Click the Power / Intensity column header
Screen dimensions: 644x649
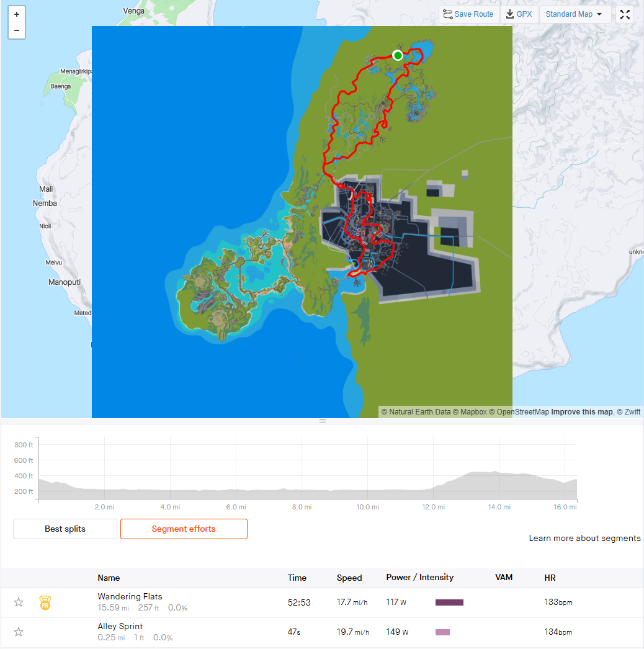[419, 578]
